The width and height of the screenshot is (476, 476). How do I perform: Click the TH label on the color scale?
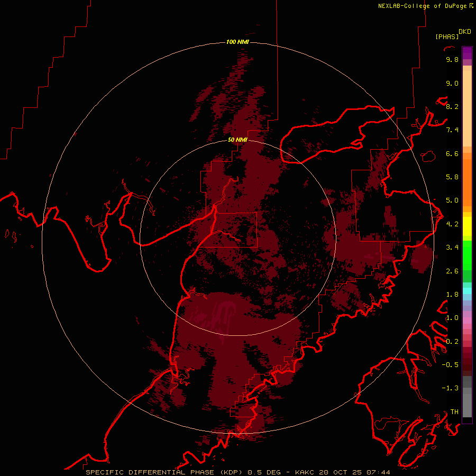pos(454,412)
